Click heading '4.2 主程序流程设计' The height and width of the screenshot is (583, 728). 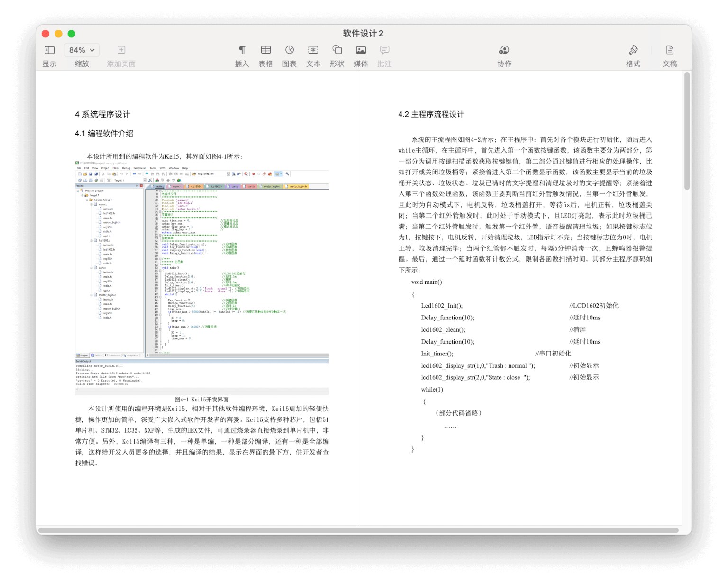[x=431, y=114]
